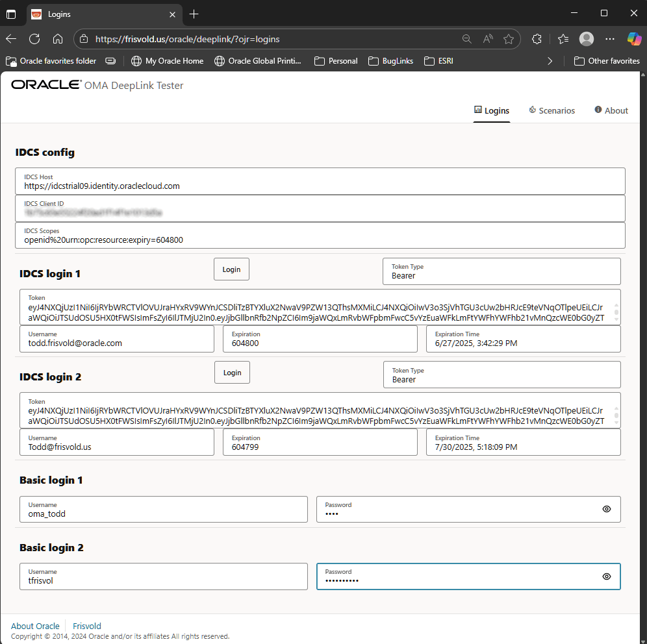Switch to the Scenarios tab
The image size is (647, 644).
(552, 110)
